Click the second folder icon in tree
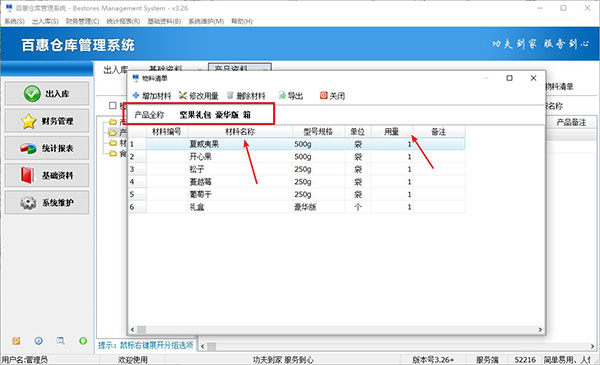 coord(113,132)
